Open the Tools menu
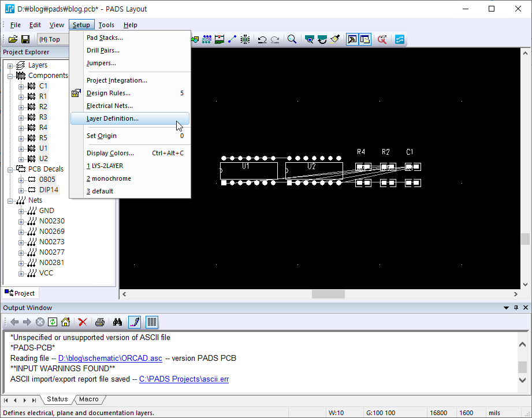Screen dimensions: 532x418 [106, 25]
